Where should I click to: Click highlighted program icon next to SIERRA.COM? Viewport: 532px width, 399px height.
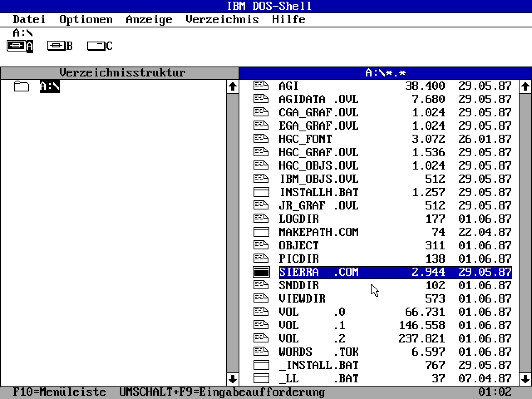pyautogui.click(x=261, y=272)
